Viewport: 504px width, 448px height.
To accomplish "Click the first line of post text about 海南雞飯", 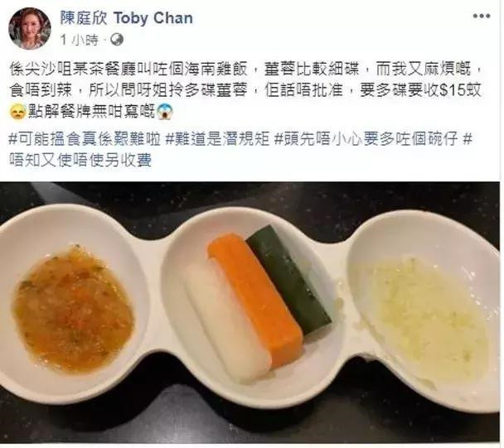I will [246, 70].
